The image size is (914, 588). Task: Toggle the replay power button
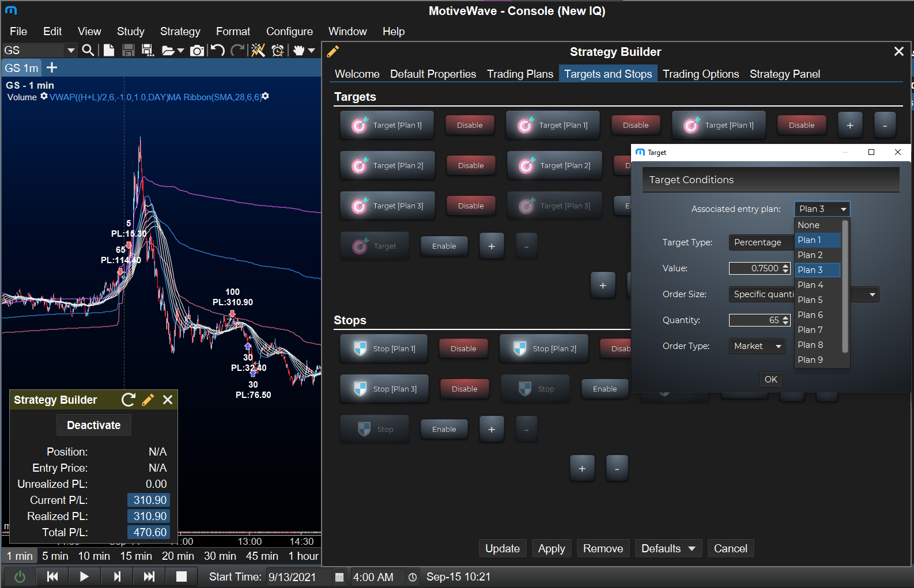click(x=20, y=576)
